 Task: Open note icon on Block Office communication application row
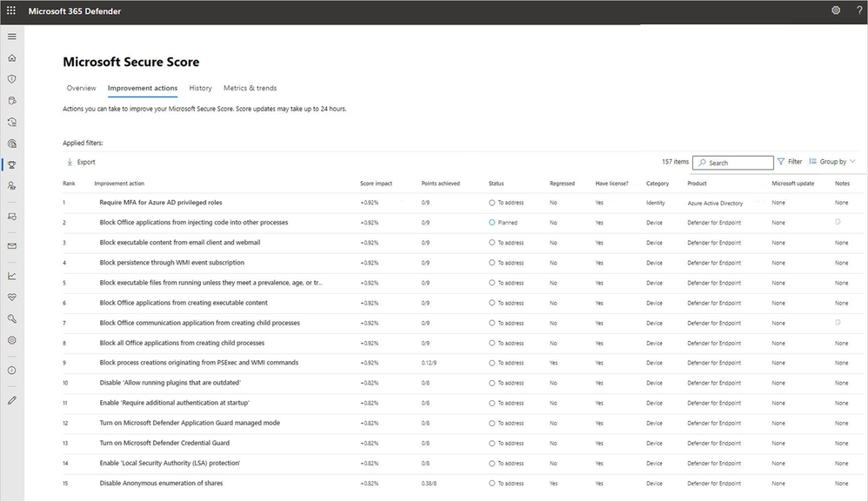[838, 322]
